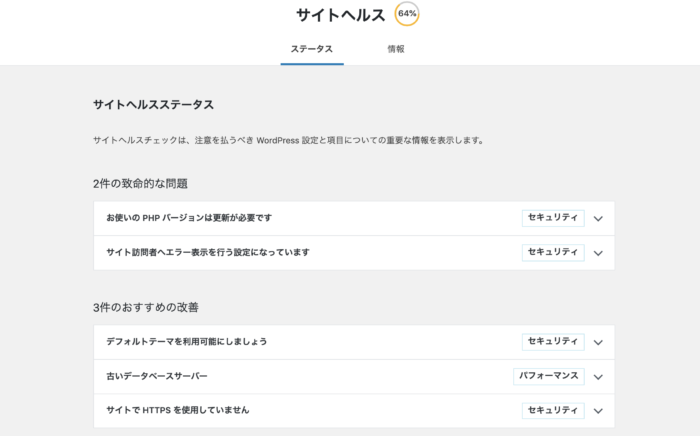Viewport: 700px width, 436px height.
Task: Click セキュリティ badge on HTTPS row
Action: pos(553,410)
